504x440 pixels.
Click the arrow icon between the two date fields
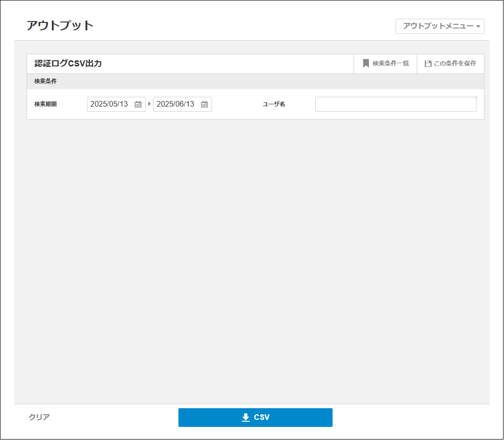pyautogui.click(x=149, y=104)
